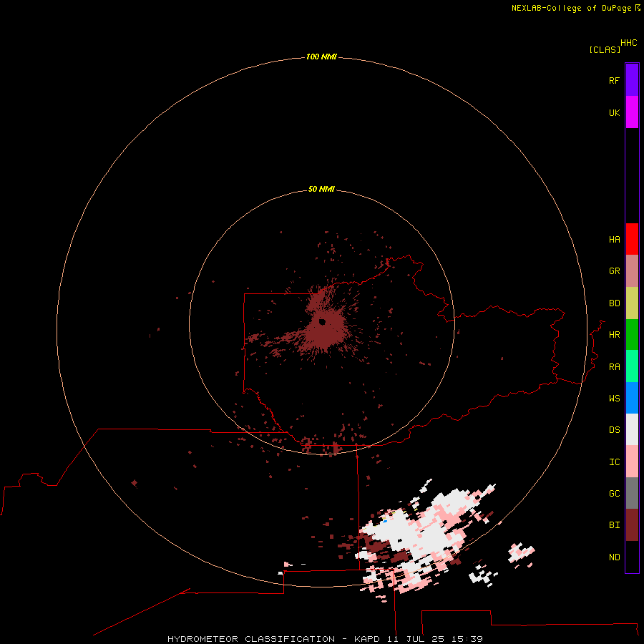The width and height of the screenshot is (644, 644).
Task: Click the ND black legend swatch
Action: (632, 557)
